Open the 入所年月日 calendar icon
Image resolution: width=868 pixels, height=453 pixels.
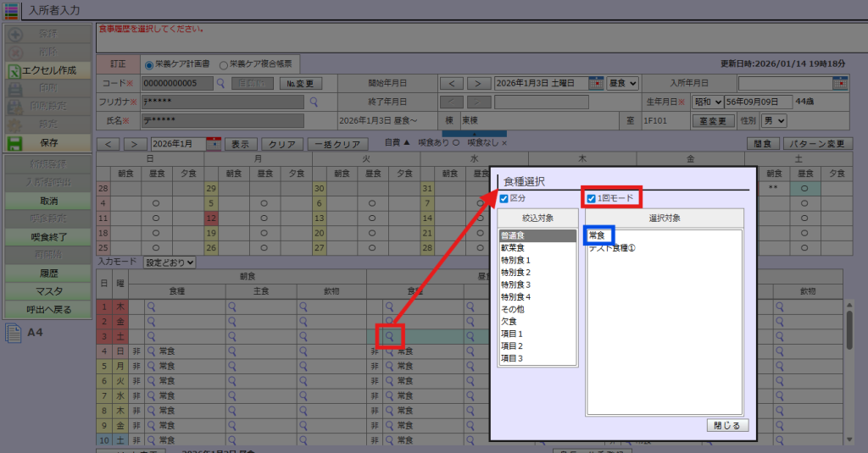pyautogui.click(x=840, y=83)
